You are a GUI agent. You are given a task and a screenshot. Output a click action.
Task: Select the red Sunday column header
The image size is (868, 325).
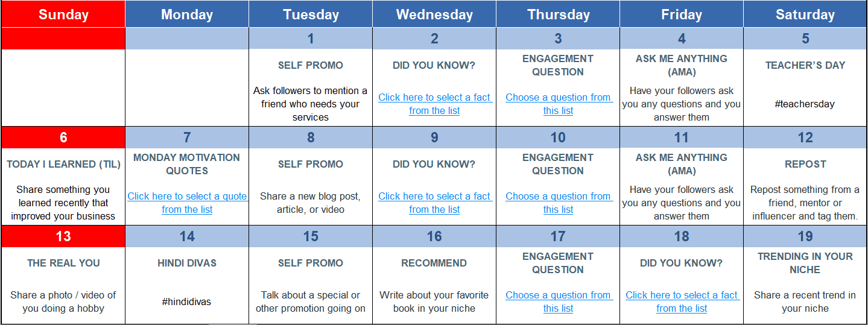pyautogui.click(x=63, y=14)
